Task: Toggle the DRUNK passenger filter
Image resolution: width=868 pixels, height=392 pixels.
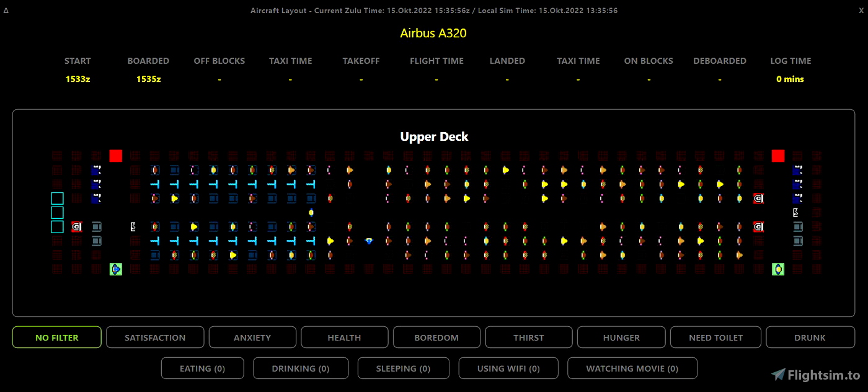Action: (x=810, y=337)
